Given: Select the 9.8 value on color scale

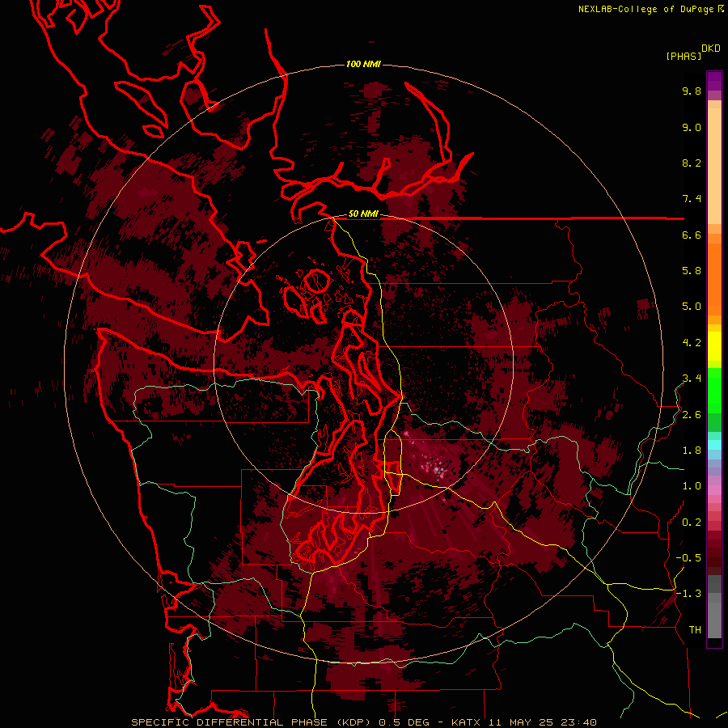Looking at the screenshot, I should click(x=692, y=91).
